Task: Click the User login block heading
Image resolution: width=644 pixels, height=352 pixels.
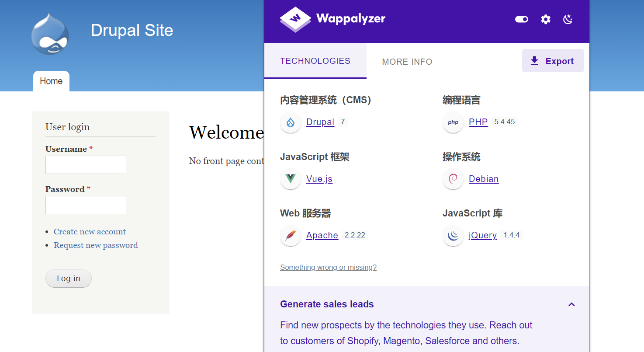Action: click(x=67, y=127)
